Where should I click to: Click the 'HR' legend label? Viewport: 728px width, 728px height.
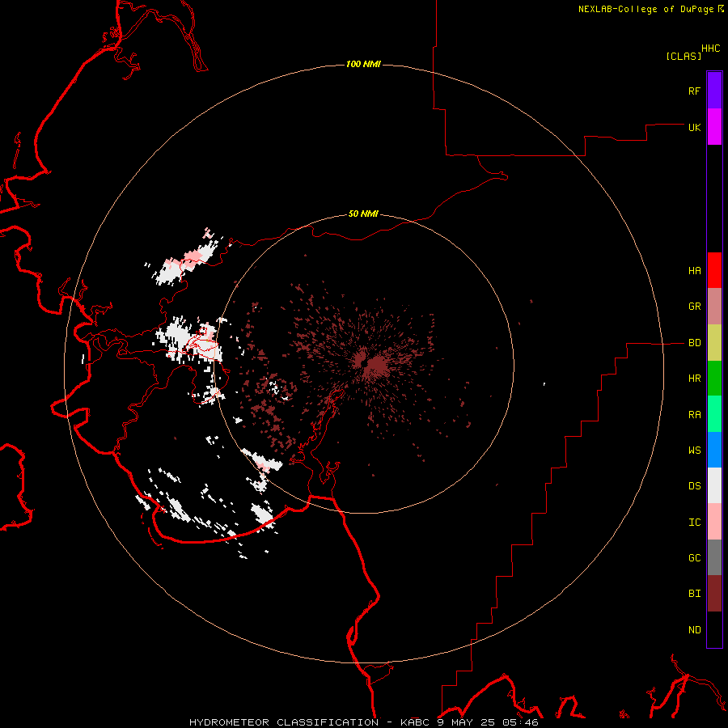pos(694,379)
